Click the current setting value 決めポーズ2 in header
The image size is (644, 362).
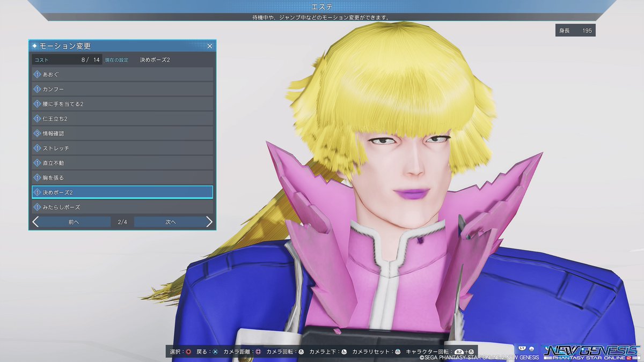155,60
